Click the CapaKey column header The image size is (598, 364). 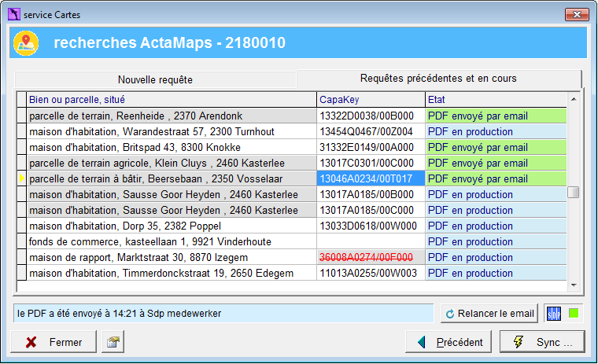371,100
